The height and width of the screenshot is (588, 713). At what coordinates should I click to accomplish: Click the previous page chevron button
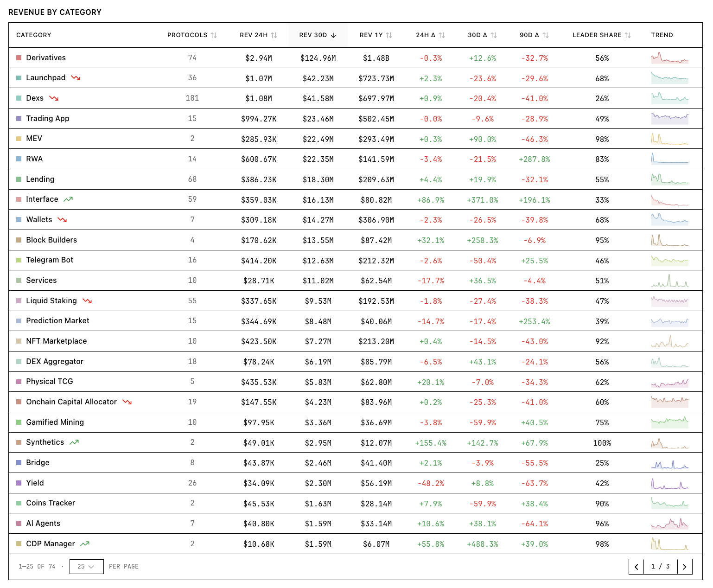pos(636,566)
